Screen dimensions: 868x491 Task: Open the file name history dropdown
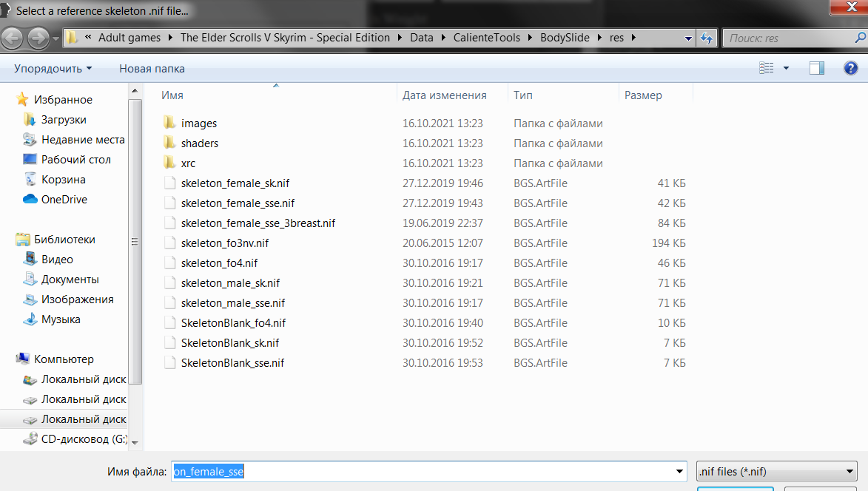pyautogui.click(x=680, y=471)
